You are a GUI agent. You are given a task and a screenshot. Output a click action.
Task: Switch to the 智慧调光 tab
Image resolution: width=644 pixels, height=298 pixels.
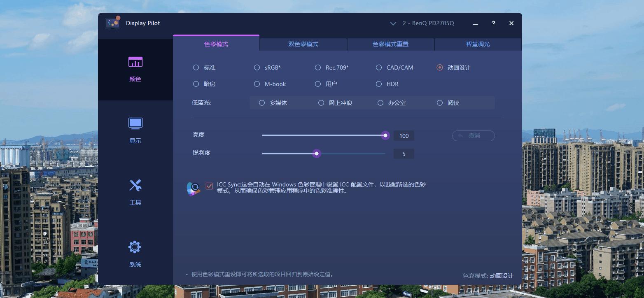(478, 44)
